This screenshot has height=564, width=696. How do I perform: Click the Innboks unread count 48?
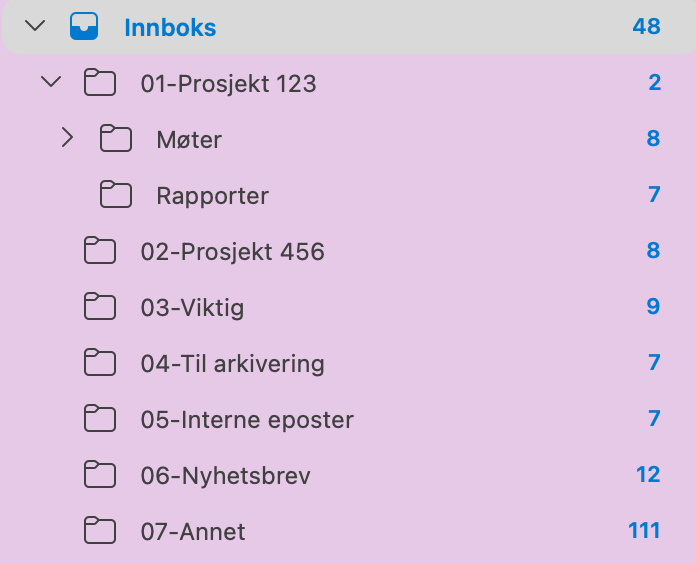646,27
